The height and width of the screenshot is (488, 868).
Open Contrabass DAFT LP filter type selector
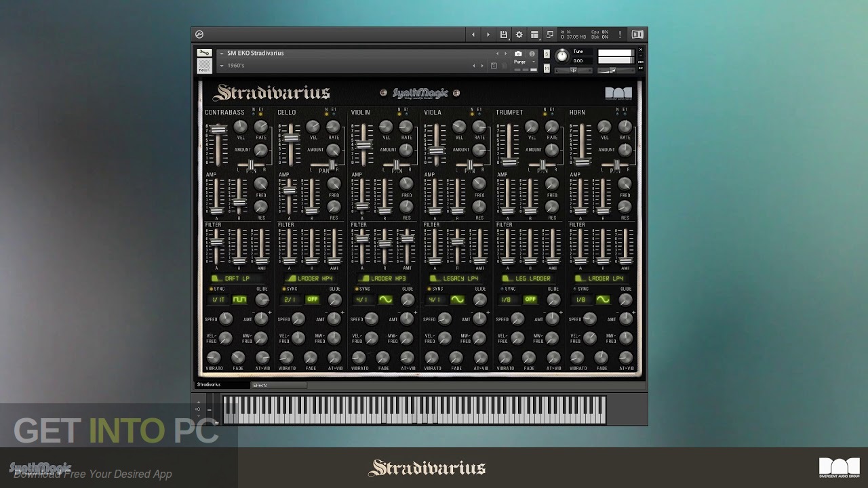coord(238,279)
